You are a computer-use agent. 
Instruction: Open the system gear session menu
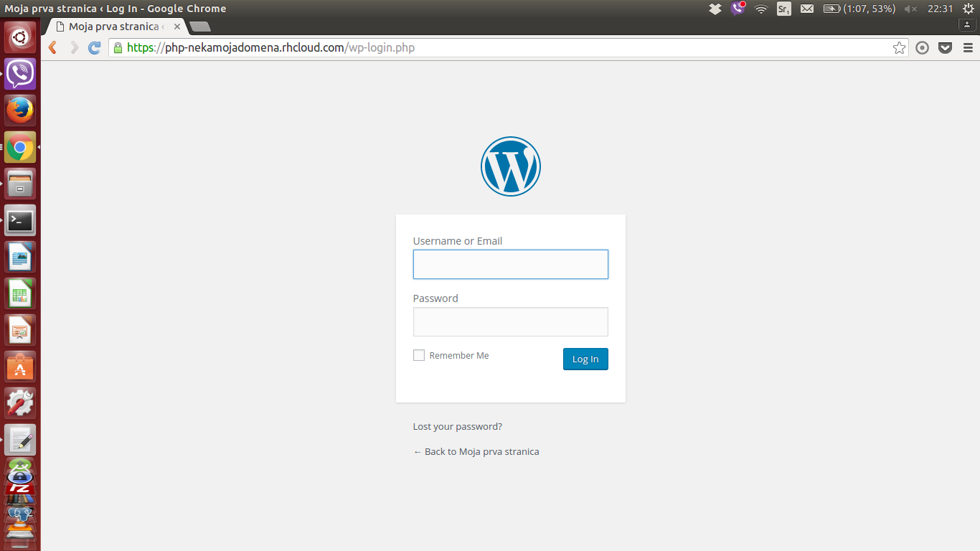(x=969, y=9)
